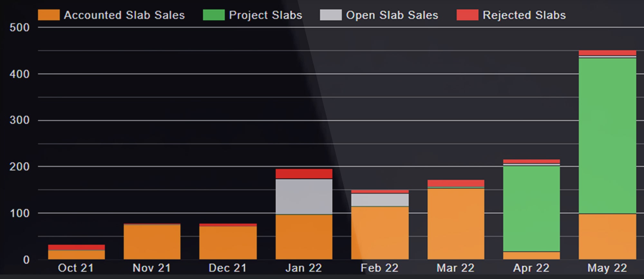Click the orange bar for Dec 21

point(228,243)
